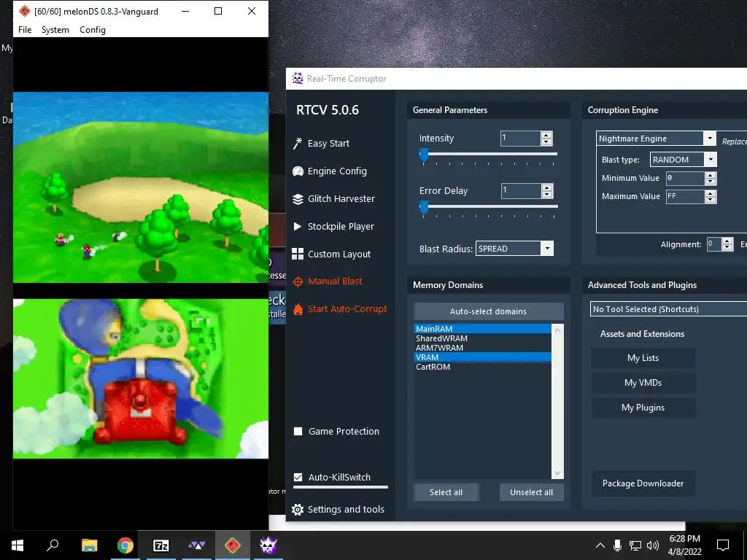Go to the Engine Config section
Image resolution: width=747 pixels, height=560 pixels.
click(x=337, y=171)
